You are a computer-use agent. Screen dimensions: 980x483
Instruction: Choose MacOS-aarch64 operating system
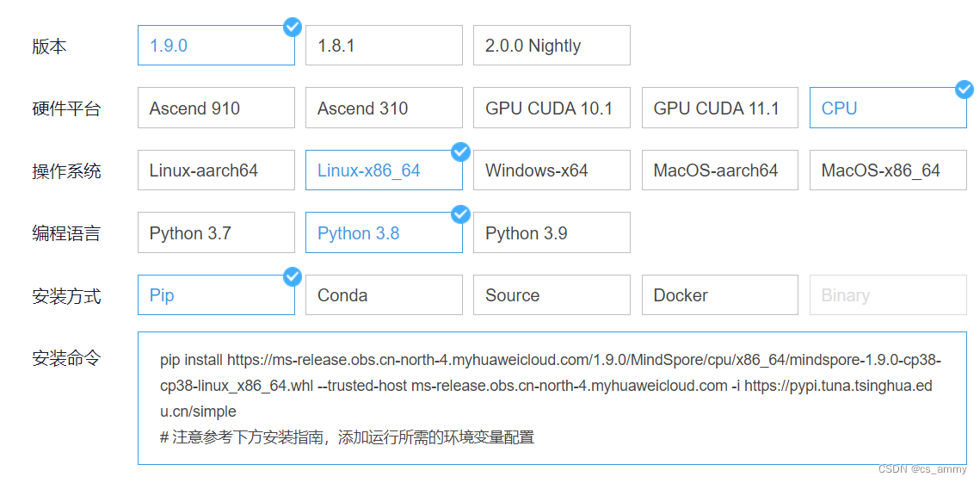720,170
